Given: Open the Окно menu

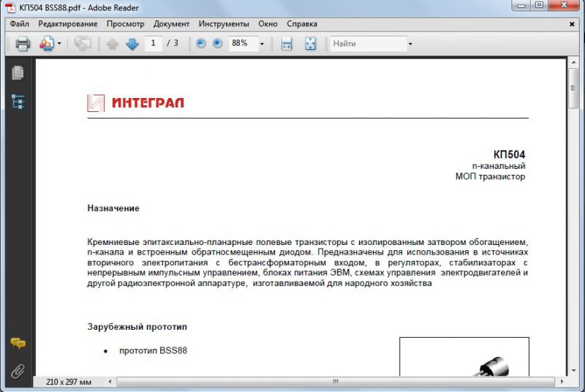Looking at the screenshot, I should (x=268, y=24).
